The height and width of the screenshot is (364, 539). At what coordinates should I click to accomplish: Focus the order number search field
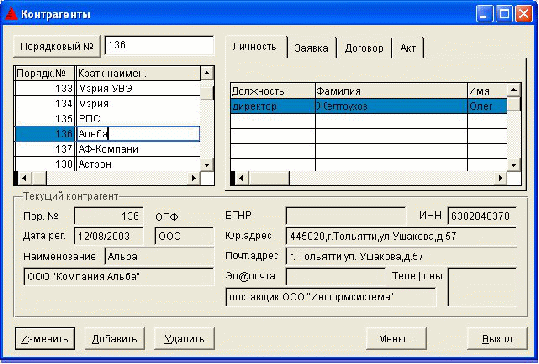point(160,45)
